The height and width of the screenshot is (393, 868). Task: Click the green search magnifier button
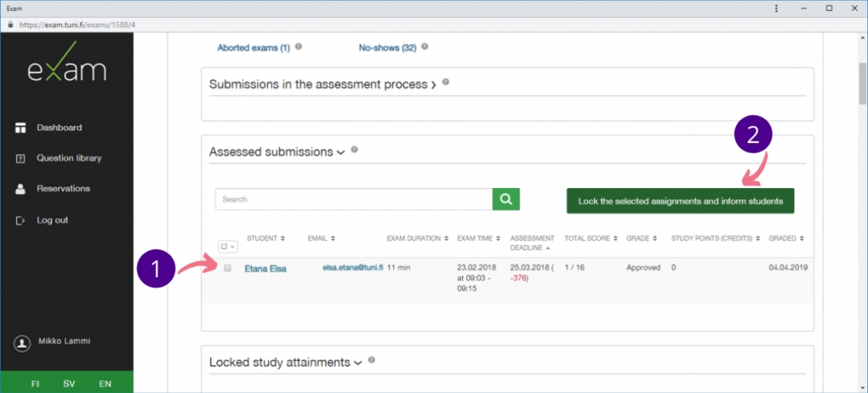click(x=506, y=199)
